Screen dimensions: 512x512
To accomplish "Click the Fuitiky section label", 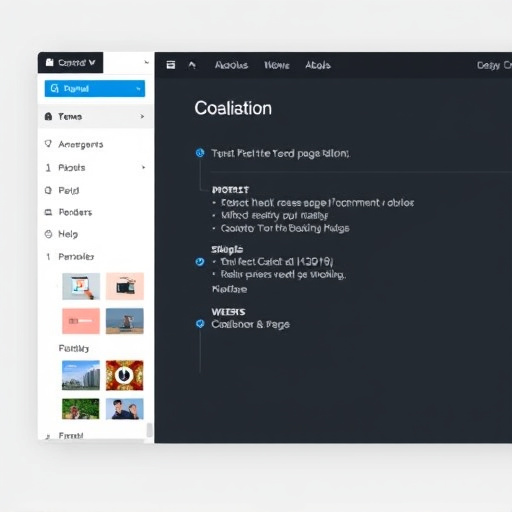I will click(74, 348).
